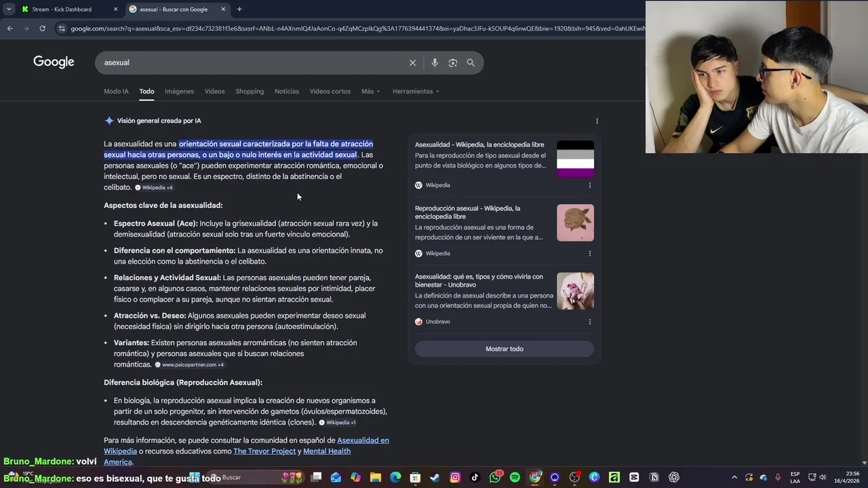Click the www.psicopartner.com +4 source chip

pyautogui.click(x=189, y=365)
